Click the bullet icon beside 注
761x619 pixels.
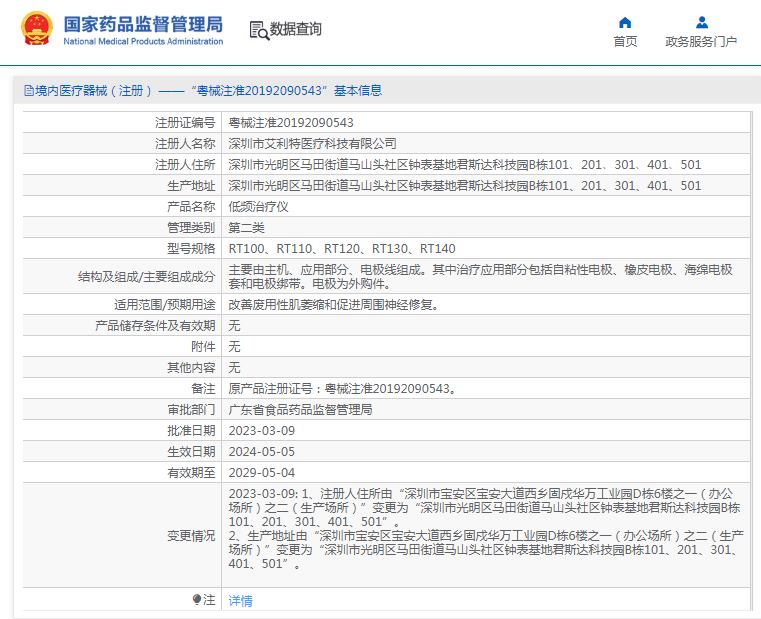click(197, 600)
